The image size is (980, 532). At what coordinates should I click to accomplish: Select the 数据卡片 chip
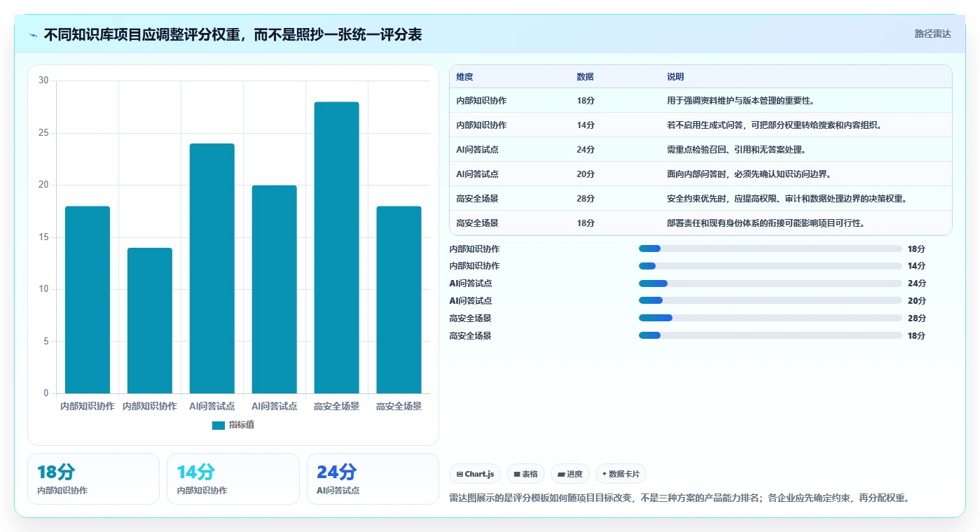coord(621,474)
